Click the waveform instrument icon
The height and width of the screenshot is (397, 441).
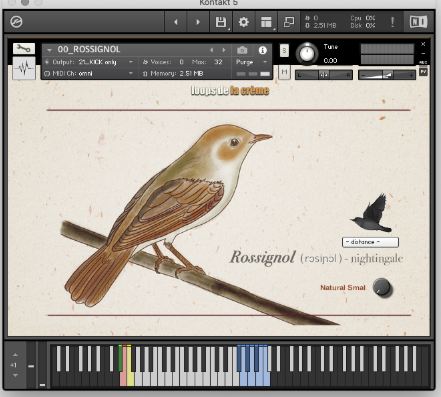coord(24,68)
